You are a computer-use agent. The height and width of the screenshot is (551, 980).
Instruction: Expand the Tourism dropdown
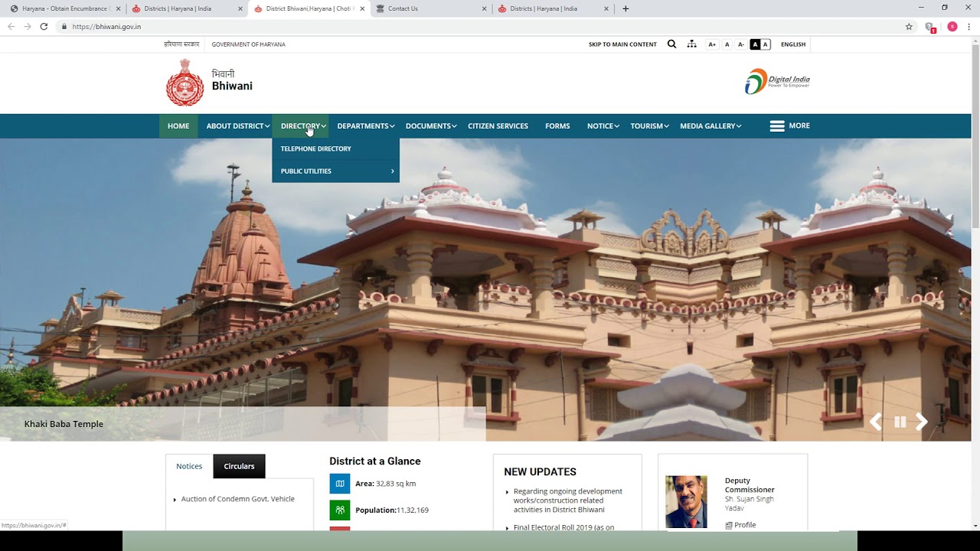pos(649,126)
